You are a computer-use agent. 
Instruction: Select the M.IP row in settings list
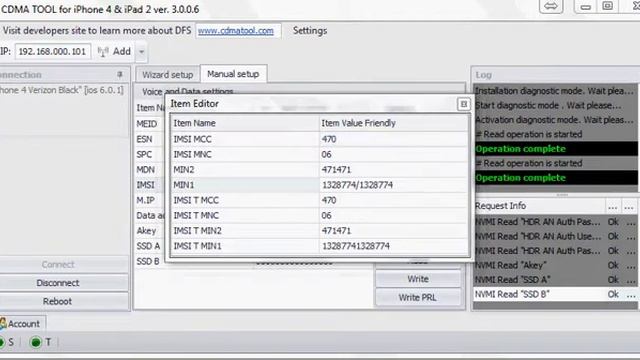[145, 200]
